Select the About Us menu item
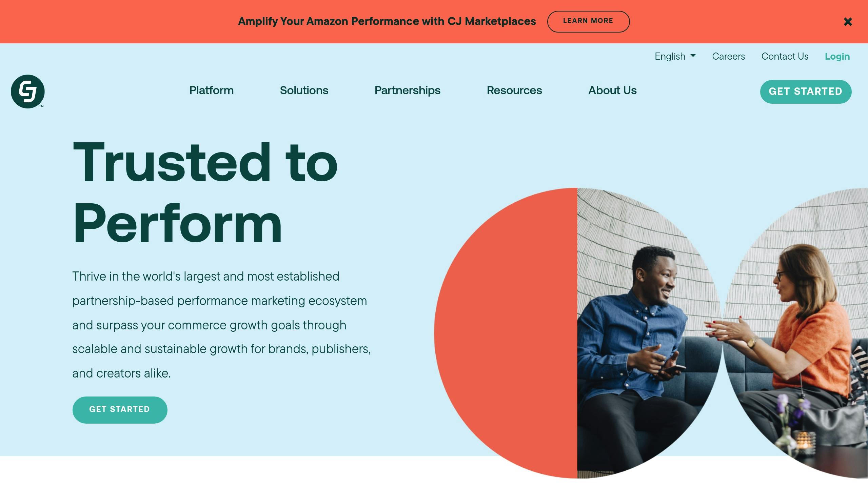This screenshot has height=488, width=868. (612, 90)
